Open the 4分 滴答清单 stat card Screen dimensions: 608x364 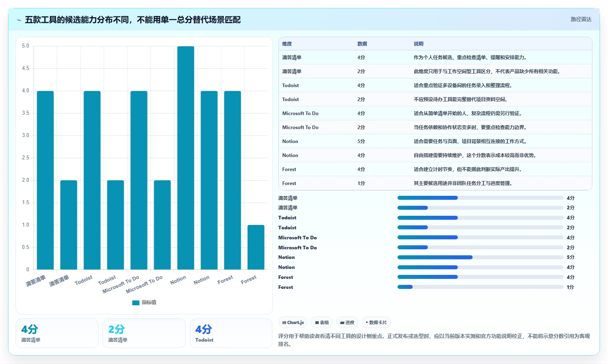click(x=57, y=333)
